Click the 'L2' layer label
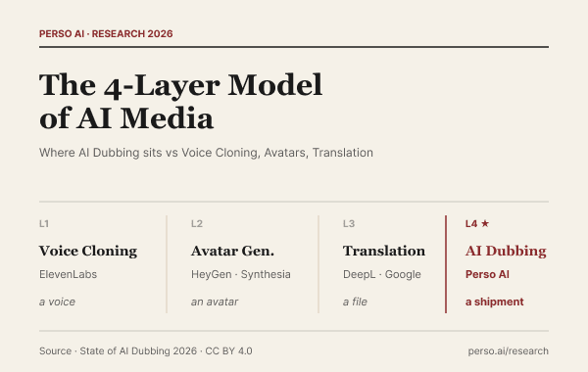 (x=197, y=223)
